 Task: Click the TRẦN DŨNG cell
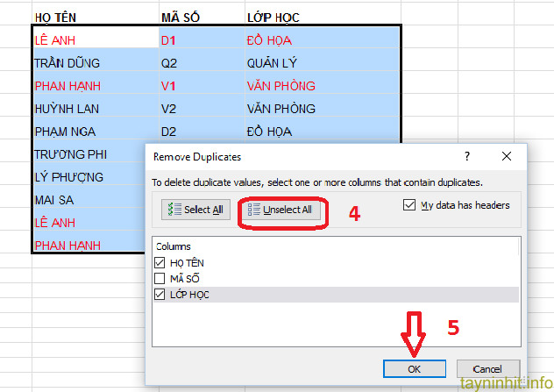click(67, 63)
